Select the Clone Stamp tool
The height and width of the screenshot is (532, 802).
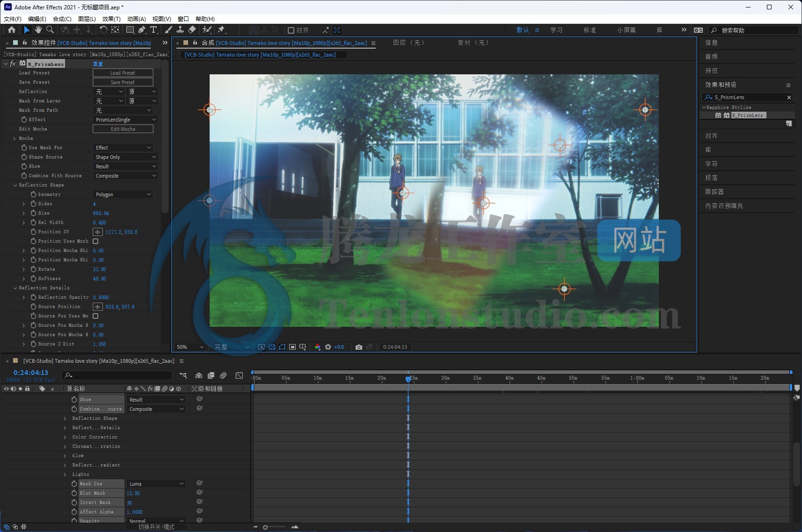coord(180,30)
